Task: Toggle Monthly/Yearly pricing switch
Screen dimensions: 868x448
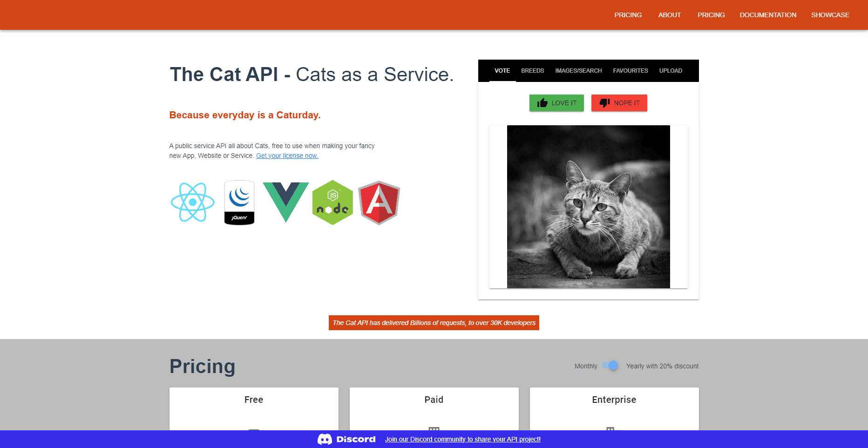Action: click(x=610, y=366)
